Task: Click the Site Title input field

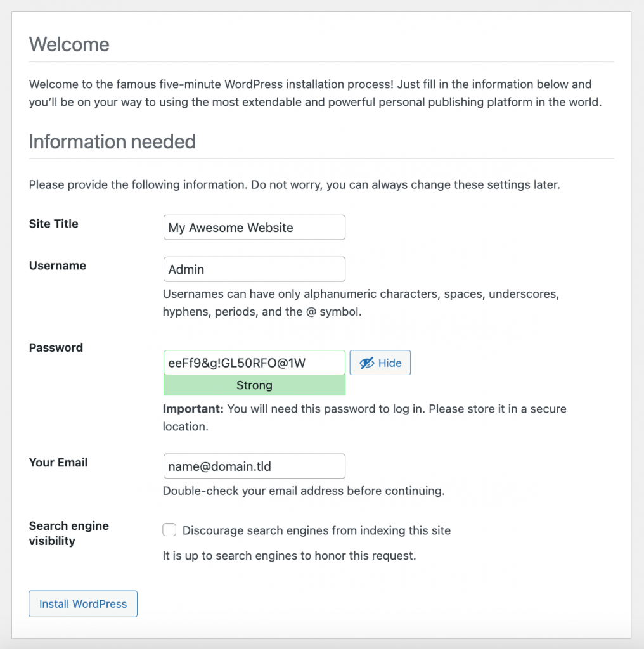Action: coord(254,228)
